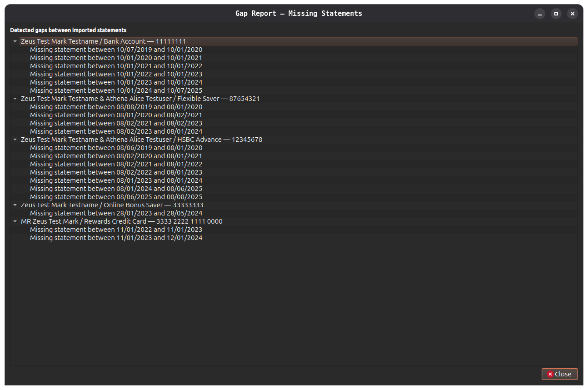Select gap between 08/06/2025 and 08/08/2025
The image size is (588, 390).
[303, 197]
